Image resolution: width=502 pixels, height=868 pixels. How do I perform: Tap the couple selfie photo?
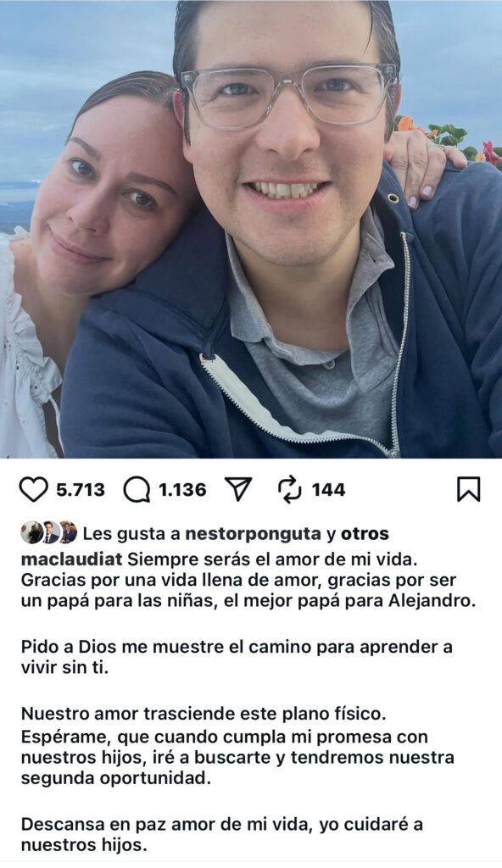coord(251,229)
